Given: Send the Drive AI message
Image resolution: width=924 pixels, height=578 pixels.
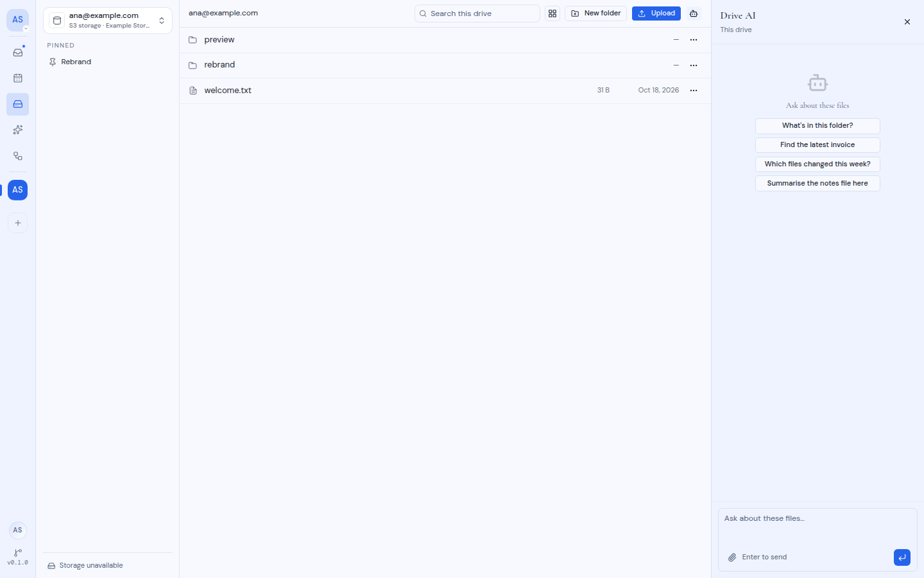Looking at the screenshot, I should coord(902,557).
